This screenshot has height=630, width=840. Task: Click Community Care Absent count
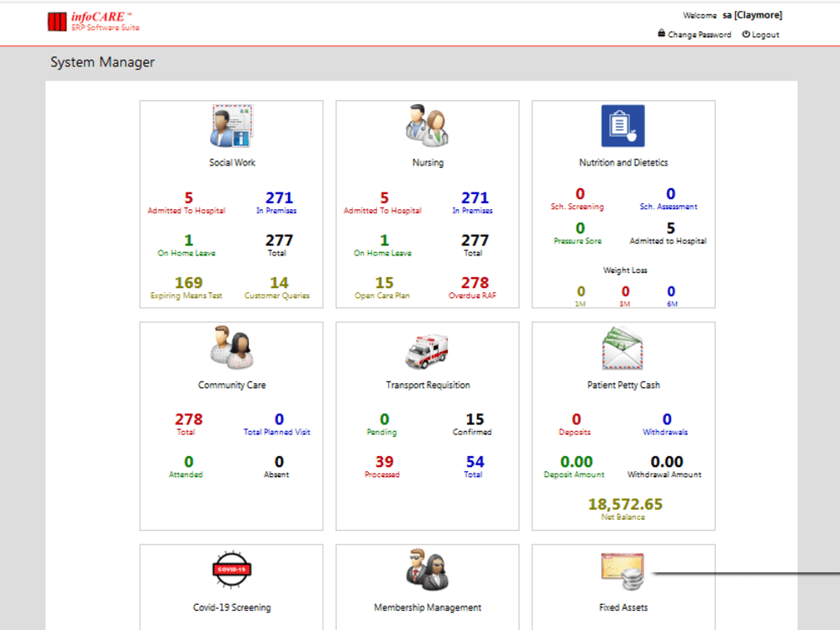click(279, 461)
